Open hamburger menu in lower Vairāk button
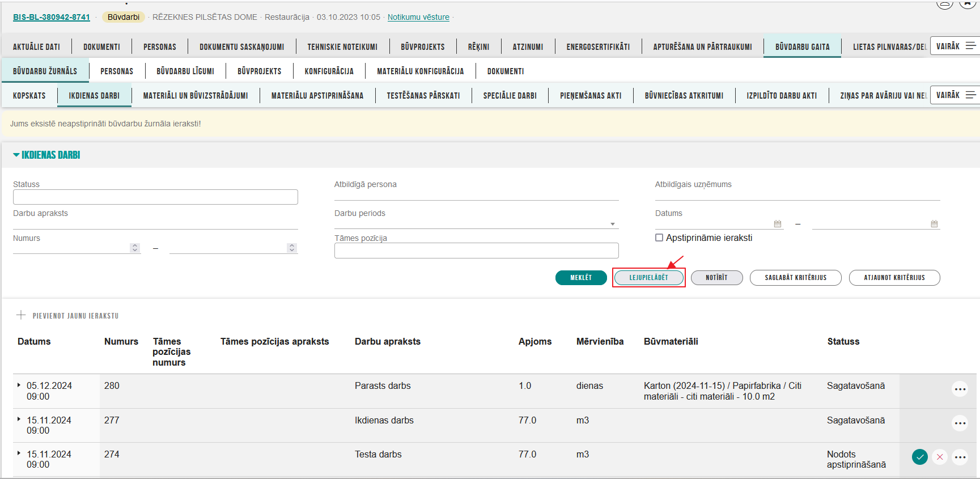980x479 pixels. pos(970,95)
